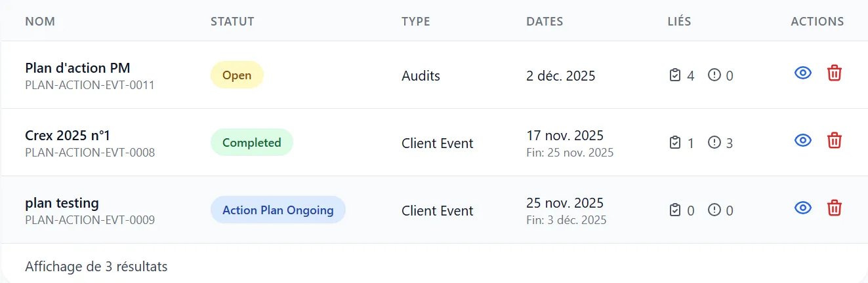Open the Crex 2025 n°1 plan title
Image resolution: width=868 pixels, height=283 pixels.
[68, 136]
